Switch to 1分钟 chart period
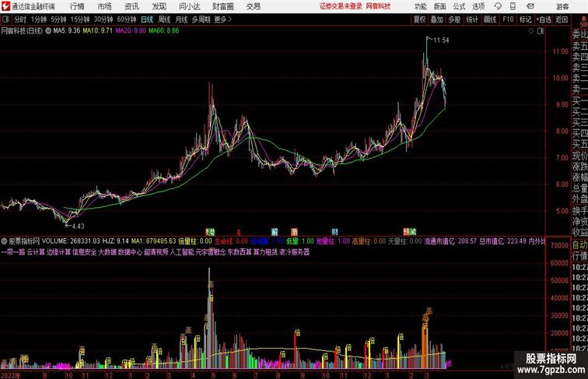588x379 pixels. 39,19
